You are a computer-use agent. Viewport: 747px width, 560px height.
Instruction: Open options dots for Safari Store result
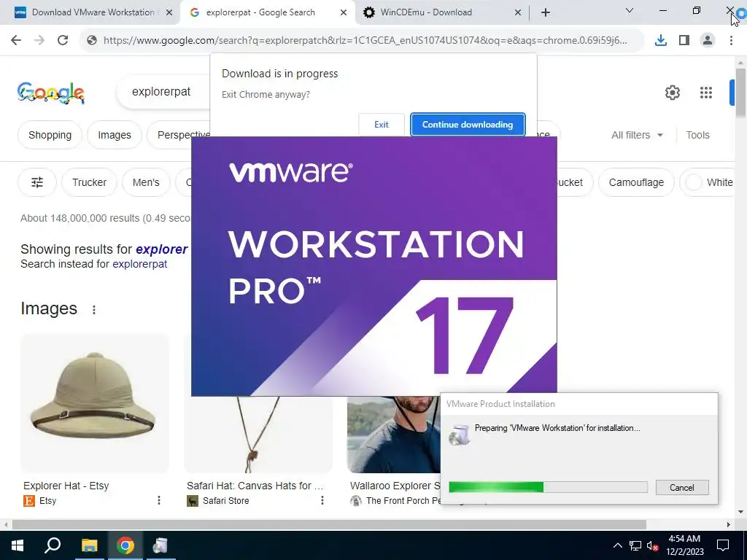(x=322, y=500)
